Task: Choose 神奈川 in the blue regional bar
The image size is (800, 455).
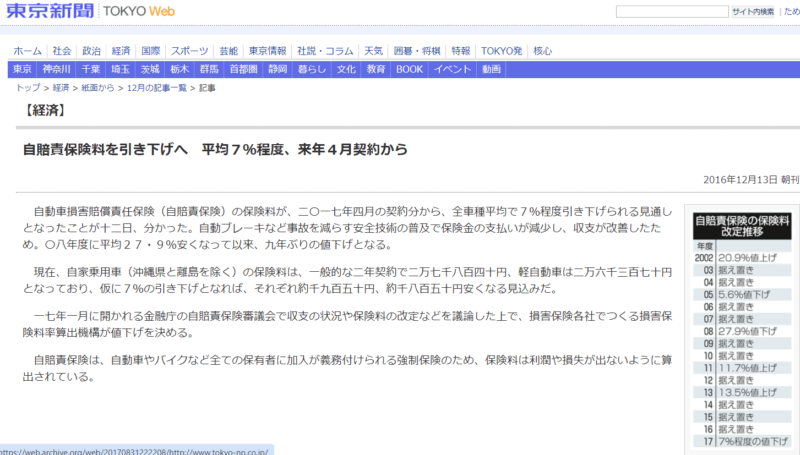Action: [x=55, y=70]
